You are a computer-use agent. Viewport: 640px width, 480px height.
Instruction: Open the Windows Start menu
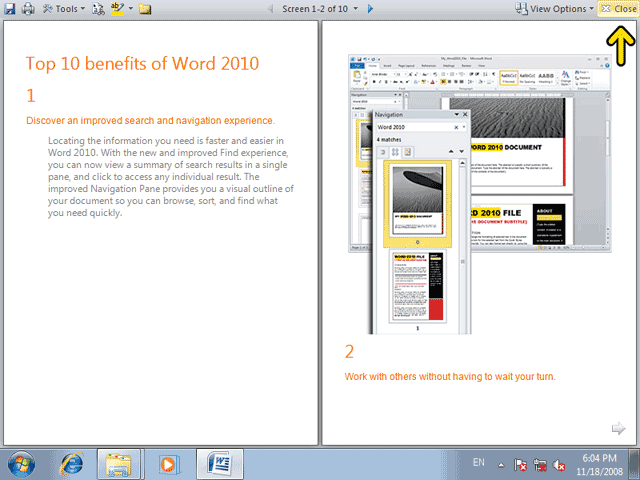click(x=21, y=464)
